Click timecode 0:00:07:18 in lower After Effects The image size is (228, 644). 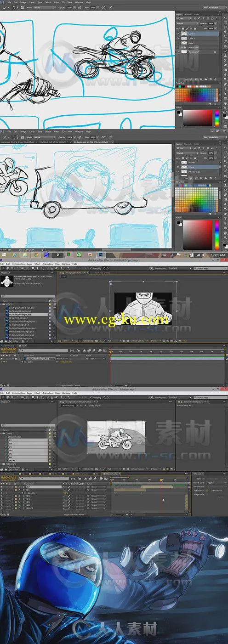[x=8, y=477]
